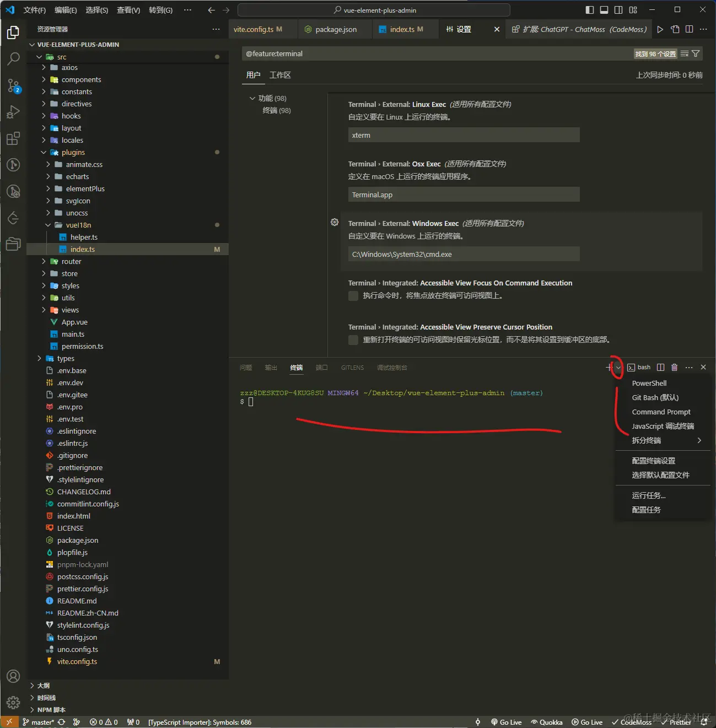
Task: Toggle primary sidebar layout icon
Action: coord(590,10)
